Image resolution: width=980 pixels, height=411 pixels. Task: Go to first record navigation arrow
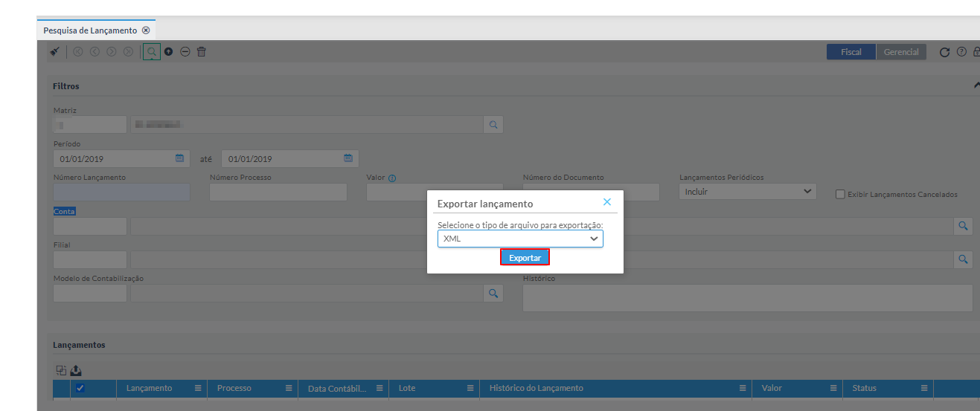[78, 52]
